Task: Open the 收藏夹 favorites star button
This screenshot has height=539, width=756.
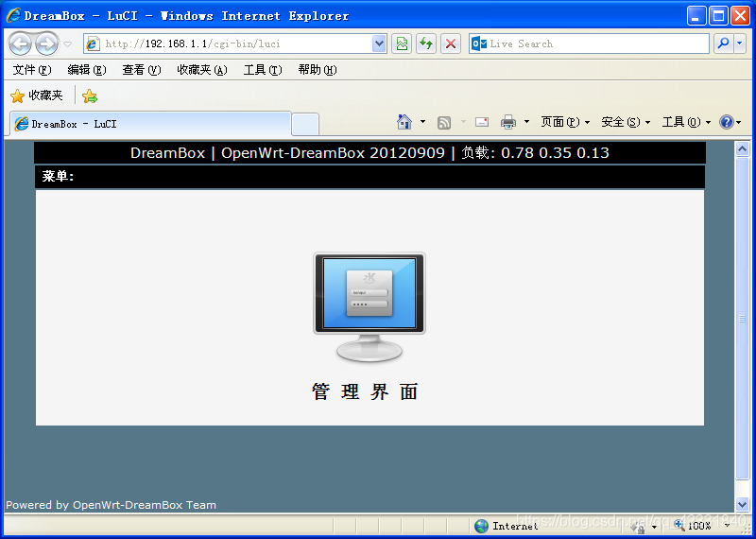Action: pos(37,96)
